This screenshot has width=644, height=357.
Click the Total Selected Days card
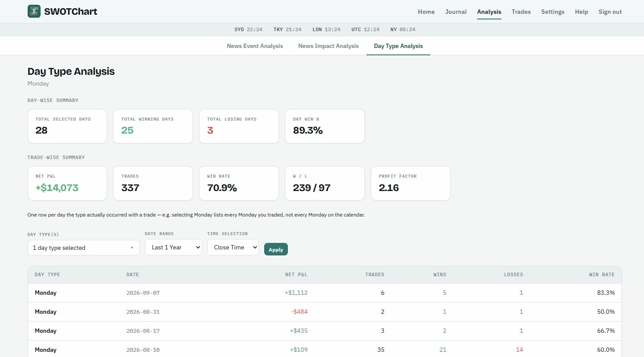coord(67,126)
